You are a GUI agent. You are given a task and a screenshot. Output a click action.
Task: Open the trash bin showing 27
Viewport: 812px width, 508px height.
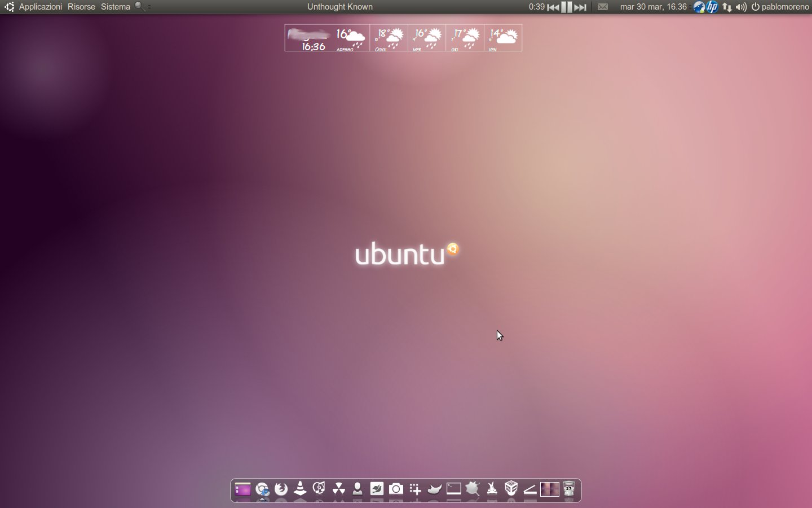point(569,489)
